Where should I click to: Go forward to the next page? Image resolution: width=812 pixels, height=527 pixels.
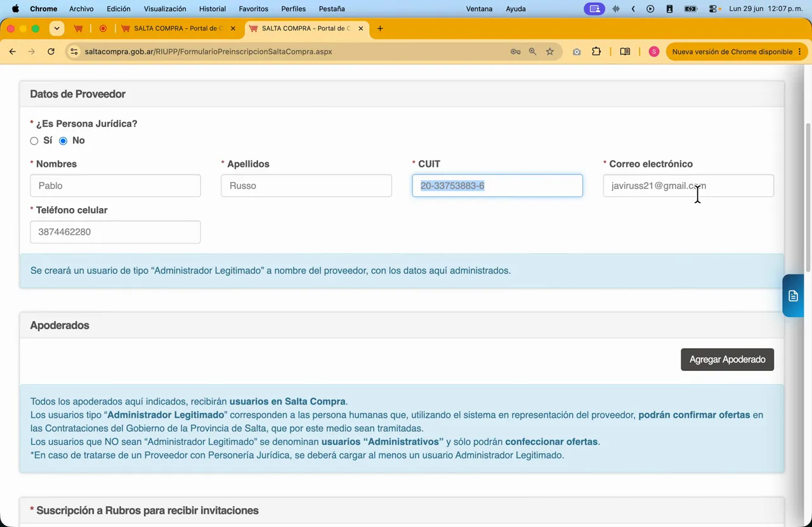coord(32,51)
